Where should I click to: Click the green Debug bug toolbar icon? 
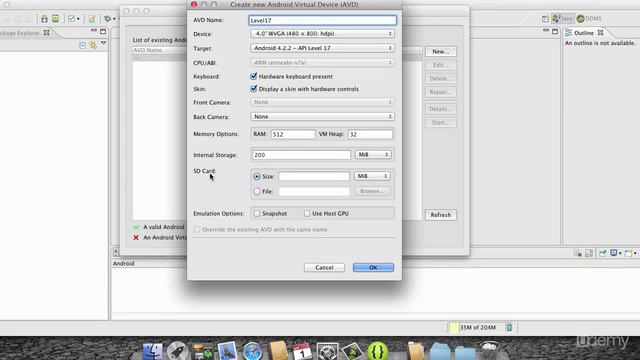[x=107, y=19]
